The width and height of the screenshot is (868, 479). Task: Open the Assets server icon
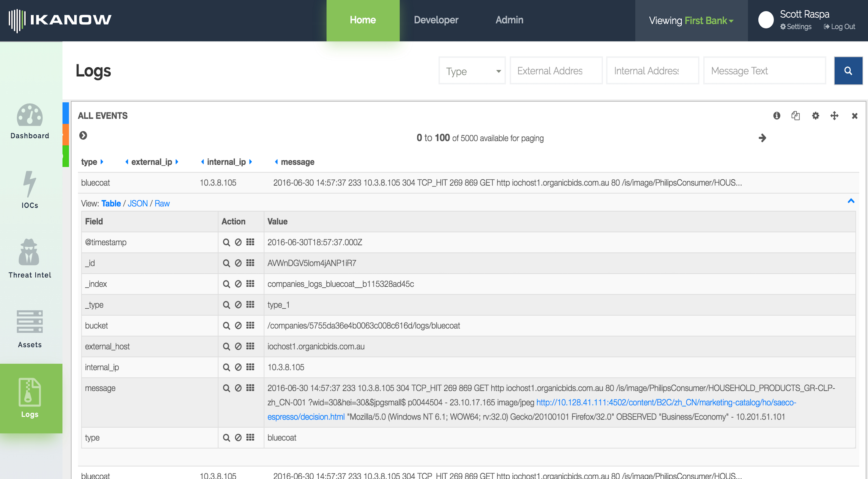point(30,321)
